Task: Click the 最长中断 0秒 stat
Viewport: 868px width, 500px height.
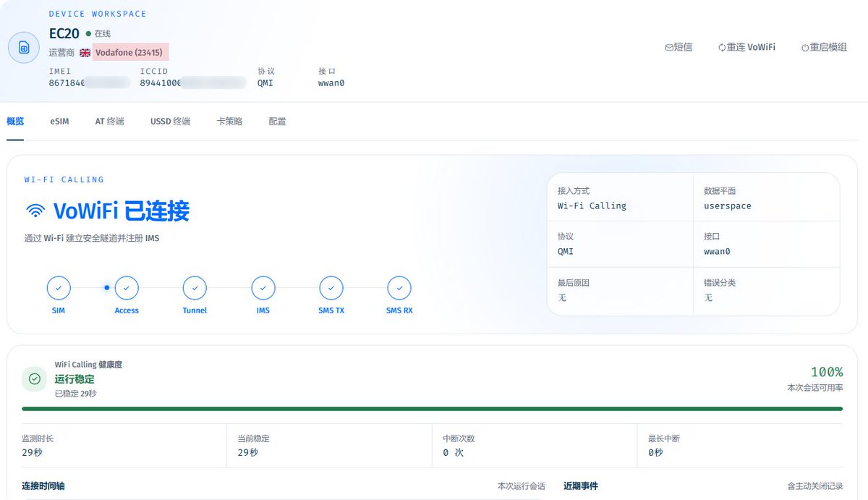Action: 740,445
